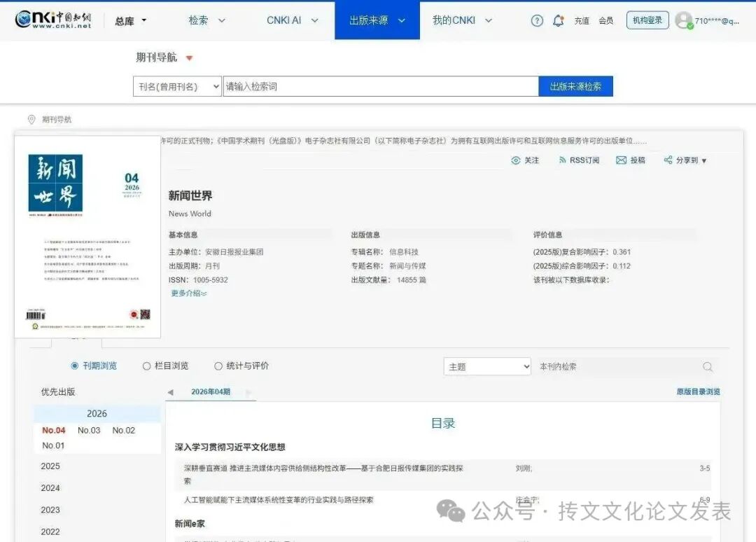Screen dimensions: 756x542
Task: Click the 请输入检索词 search input
Action: (x=380, y=86)
